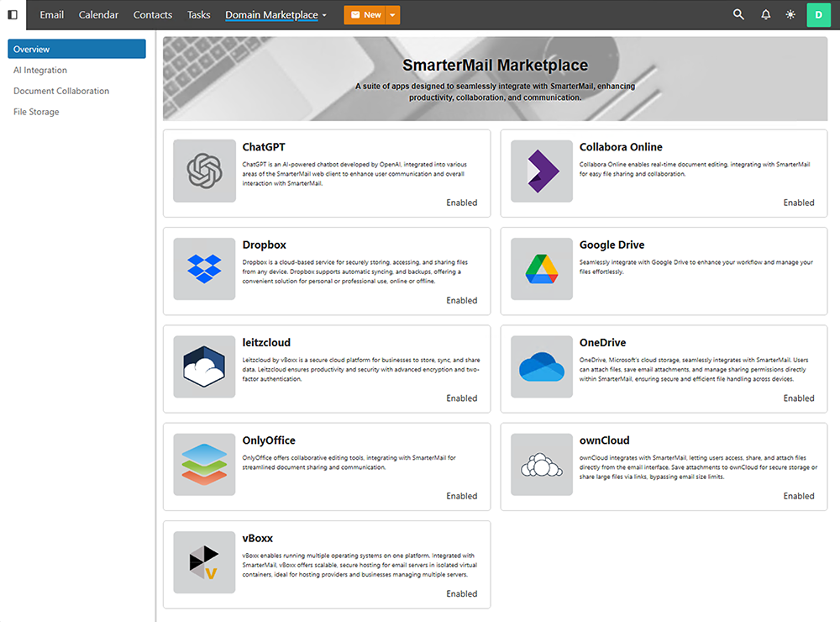
Task: Open the vBoxx card title
Action: 258,538
